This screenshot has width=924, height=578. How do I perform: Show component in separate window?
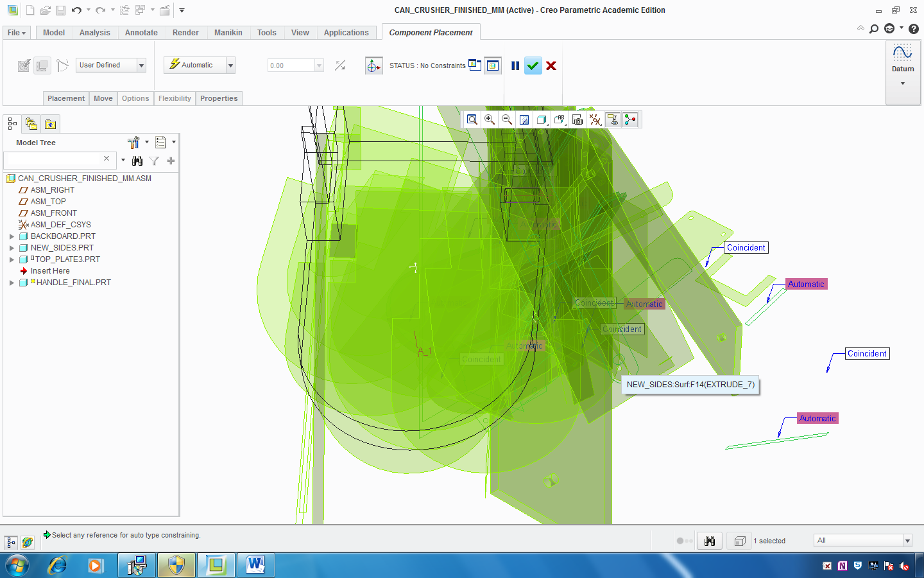point(475,65)
